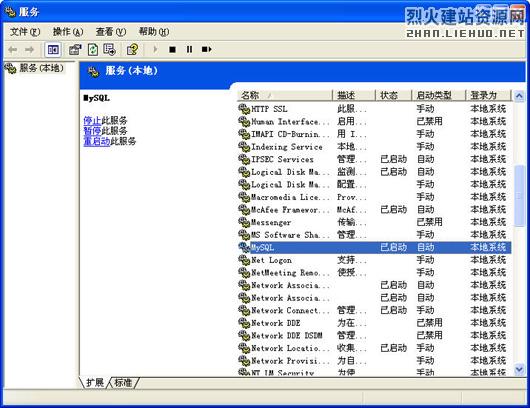The height and width of the screenshot is (408, 530).
Task: Open the Properties toolbar icon
Action: click(x=75, y=50)
